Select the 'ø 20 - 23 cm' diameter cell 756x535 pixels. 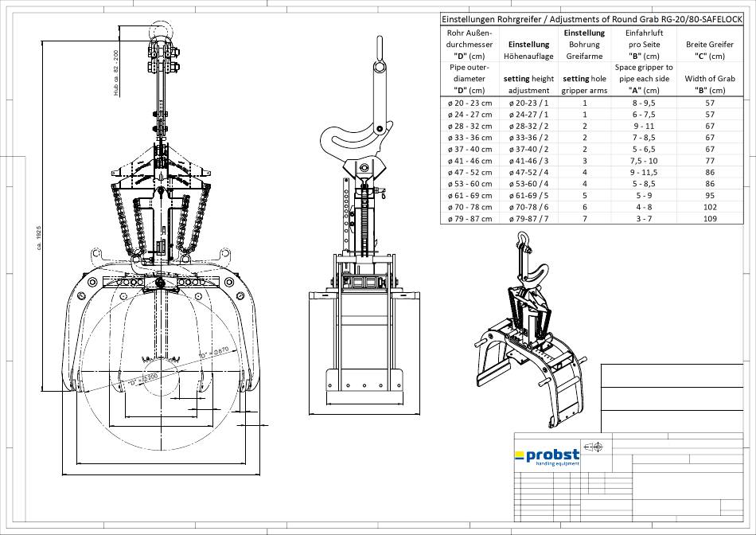click(470, 103)
